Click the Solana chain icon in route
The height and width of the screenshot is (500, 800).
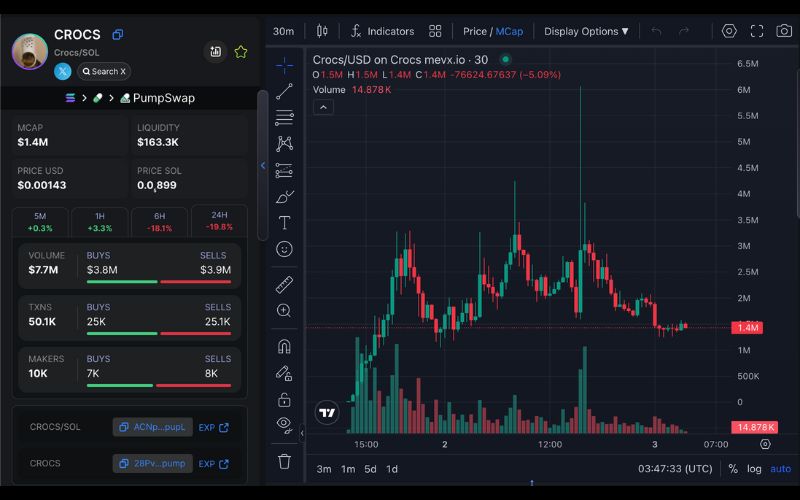click(x=70, y=98)
